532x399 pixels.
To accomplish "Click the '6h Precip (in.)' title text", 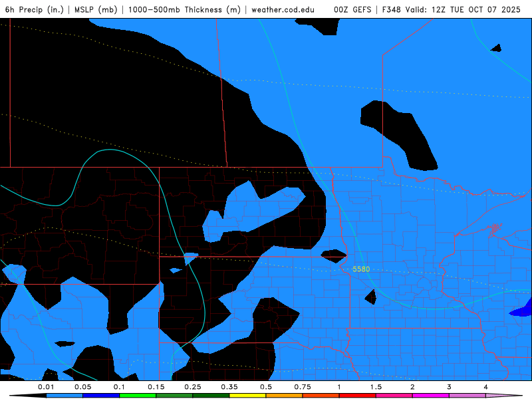I will coord(35,9).
